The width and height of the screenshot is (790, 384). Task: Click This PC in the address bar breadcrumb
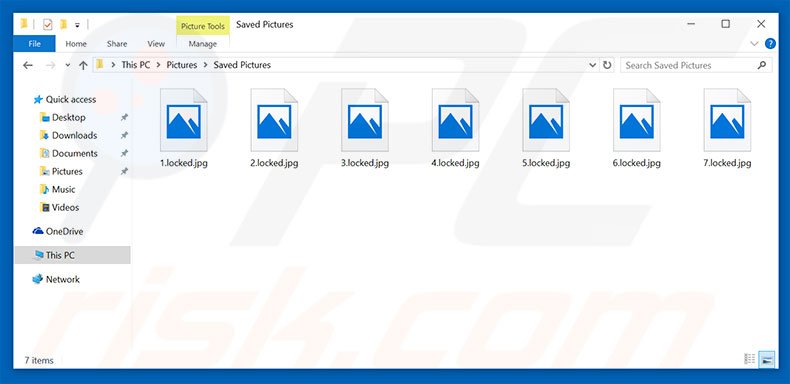136,65
